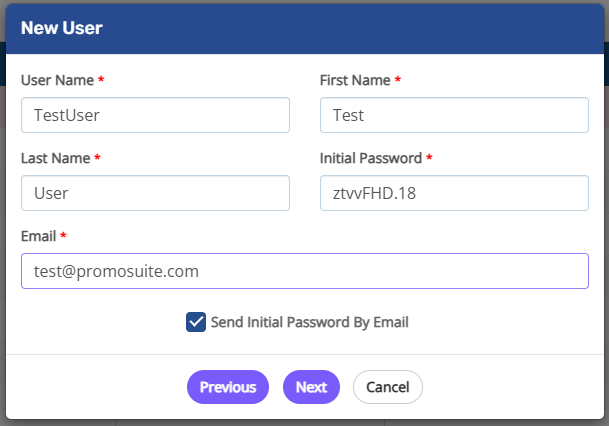
Task: Click the red asterisk beside Email
Action: click(x=64, y=236)
